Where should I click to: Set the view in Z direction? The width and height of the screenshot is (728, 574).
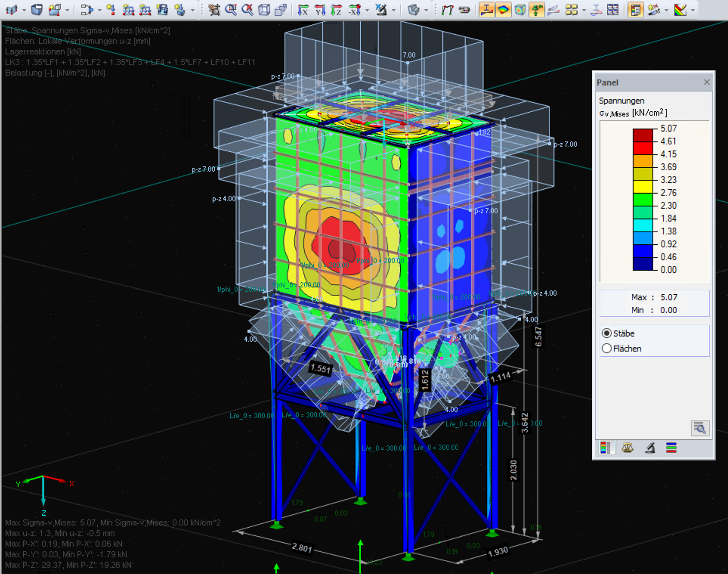click(336, 10)
